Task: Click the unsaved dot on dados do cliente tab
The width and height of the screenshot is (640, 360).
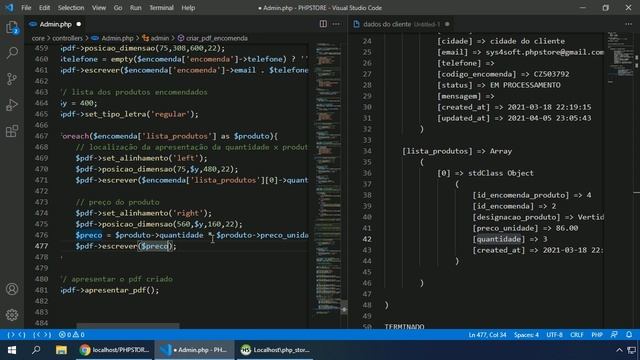Action: pyautogui.click(x=447, y=24)
